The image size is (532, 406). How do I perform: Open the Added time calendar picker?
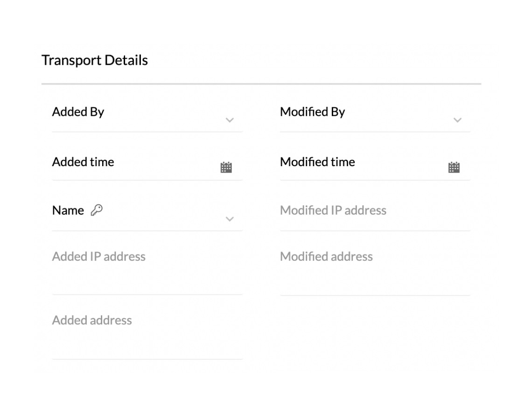226,167
